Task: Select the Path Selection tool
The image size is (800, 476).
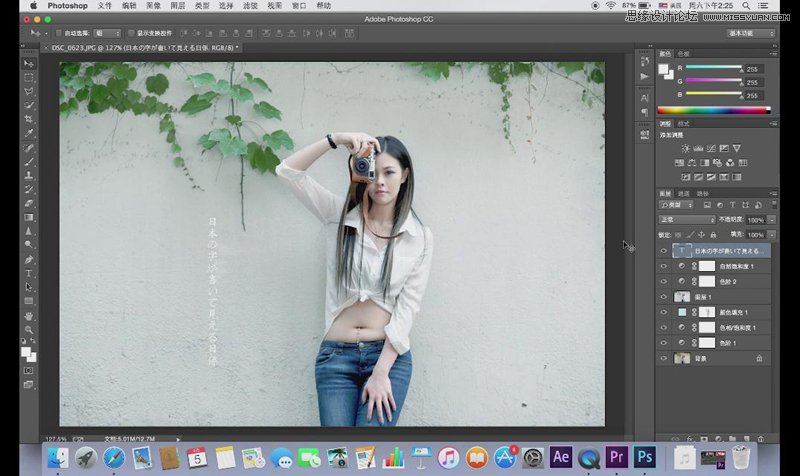Action: [29, 287]
